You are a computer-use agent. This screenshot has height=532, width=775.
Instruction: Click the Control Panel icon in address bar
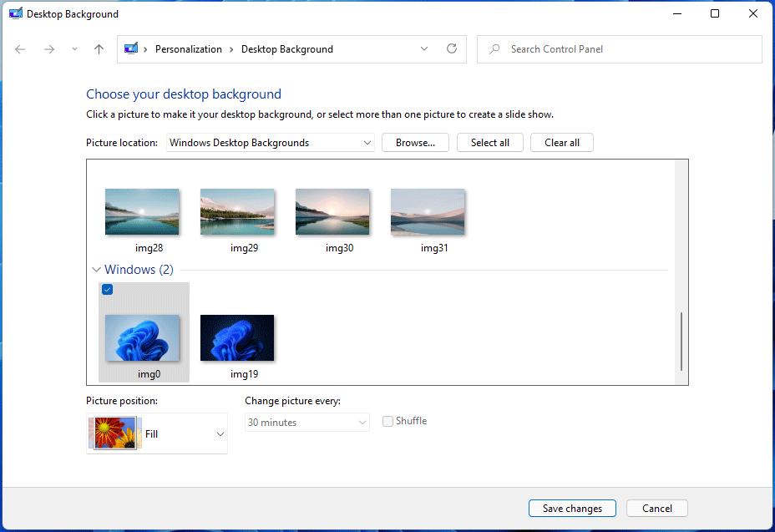tap(131, 49)
